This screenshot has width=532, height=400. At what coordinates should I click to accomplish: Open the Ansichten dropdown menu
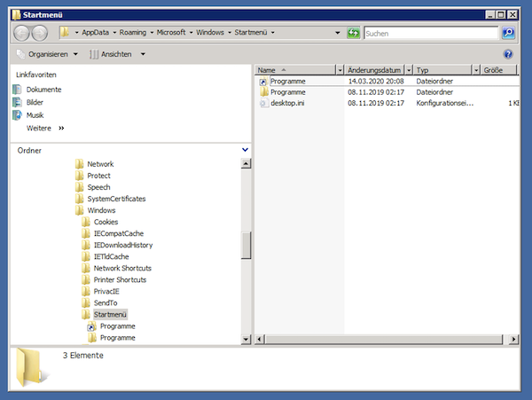(117, 54)
